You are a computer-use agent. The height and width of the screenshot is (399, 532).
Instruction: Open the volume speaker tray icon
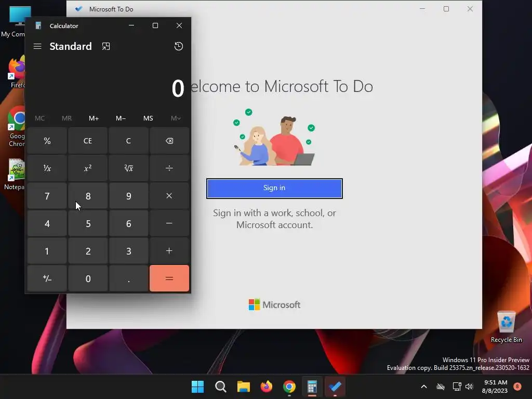[469, 387]
